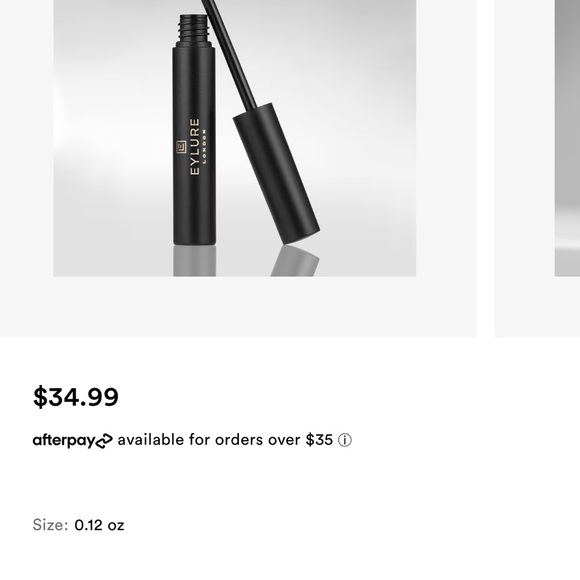The width and height of the screenshot is (580, 580).
Task: Click the tube's reflection below the mascara
Action: click(x=195, y=261)
